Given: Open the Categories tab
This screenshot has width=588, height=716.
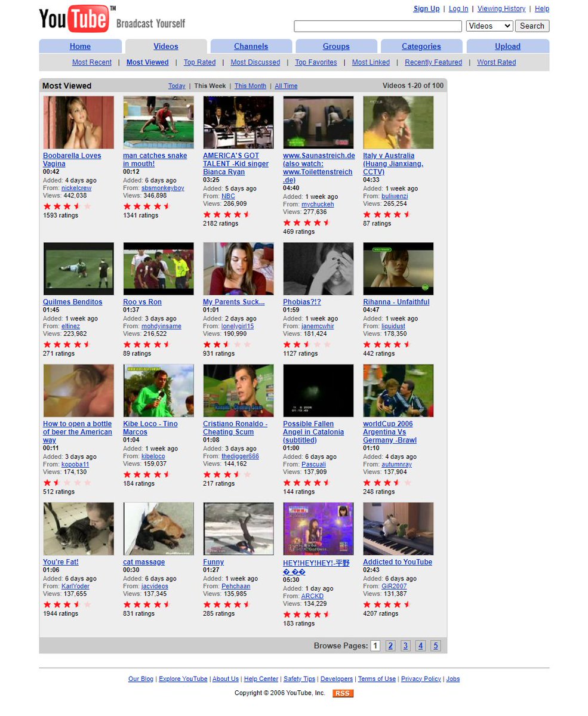Looking at the screenshot, I should click(x=421, y=45).
